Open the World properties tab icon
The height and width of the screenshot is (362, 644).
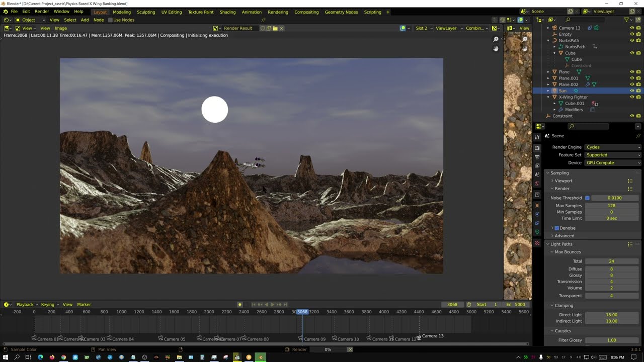537,184
